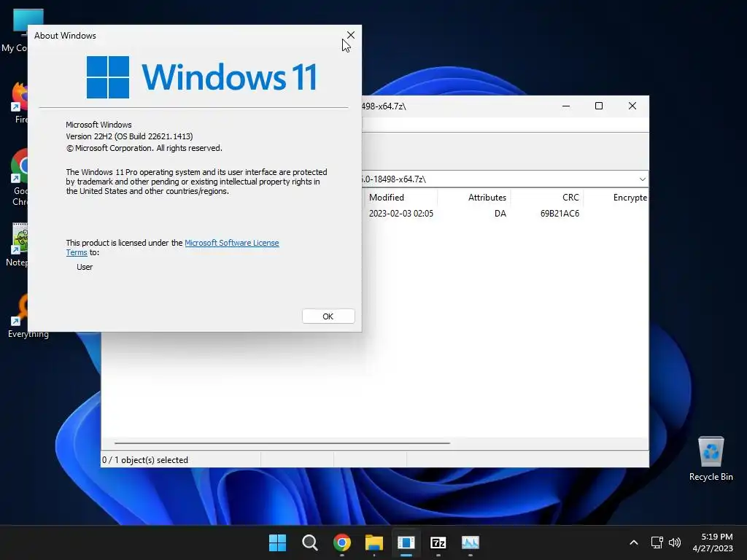
Task: Click status text 0 / 1 object(s) selected
Action: pyautogui.click(x=145, y=460)
